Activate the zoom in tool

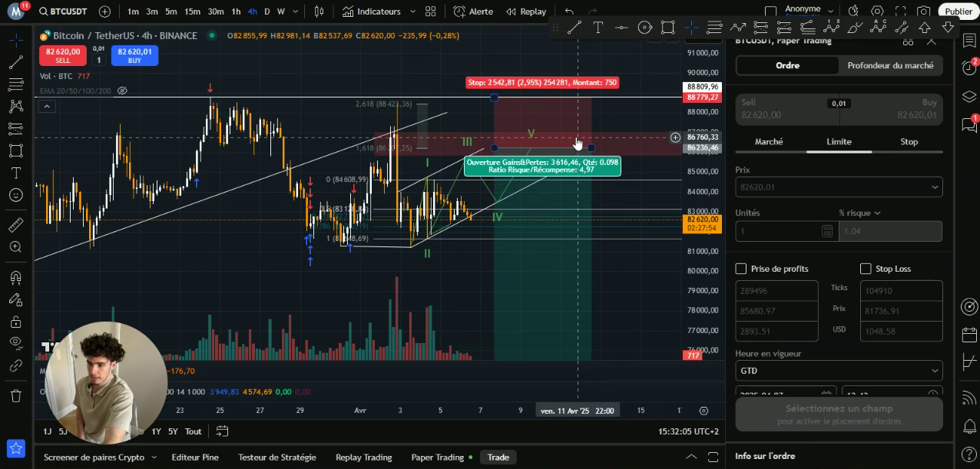[15, 247]
